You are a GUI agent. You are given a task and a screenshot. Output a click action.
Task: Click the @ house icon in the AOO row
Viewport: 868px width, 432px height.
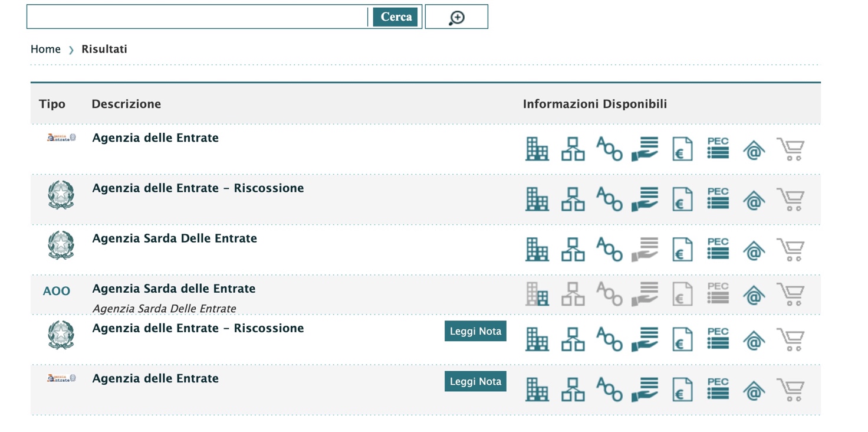click(x=754, y=294)
